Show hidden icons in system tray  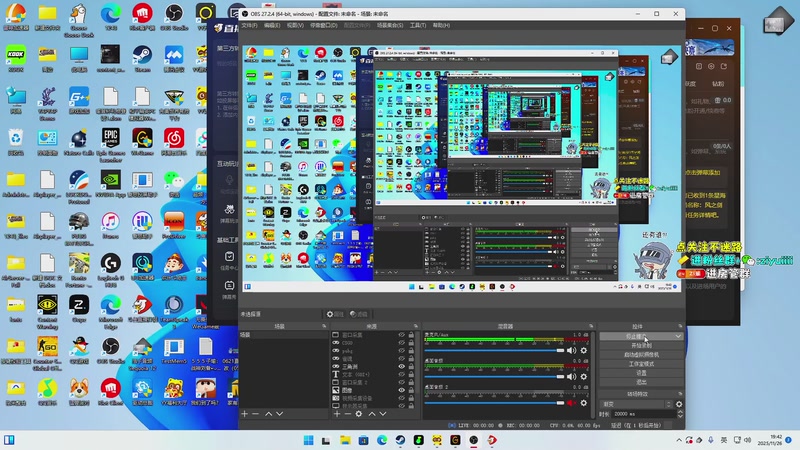(679, 440)
